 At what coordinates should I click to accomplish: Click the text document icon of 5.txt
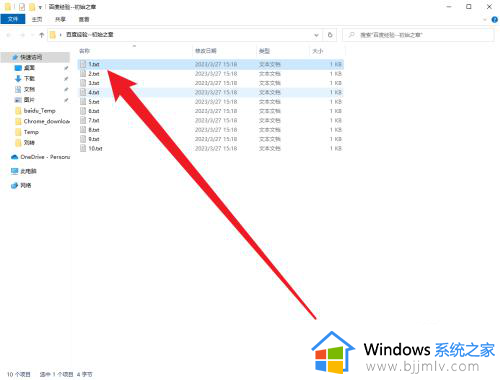(83, 102)
